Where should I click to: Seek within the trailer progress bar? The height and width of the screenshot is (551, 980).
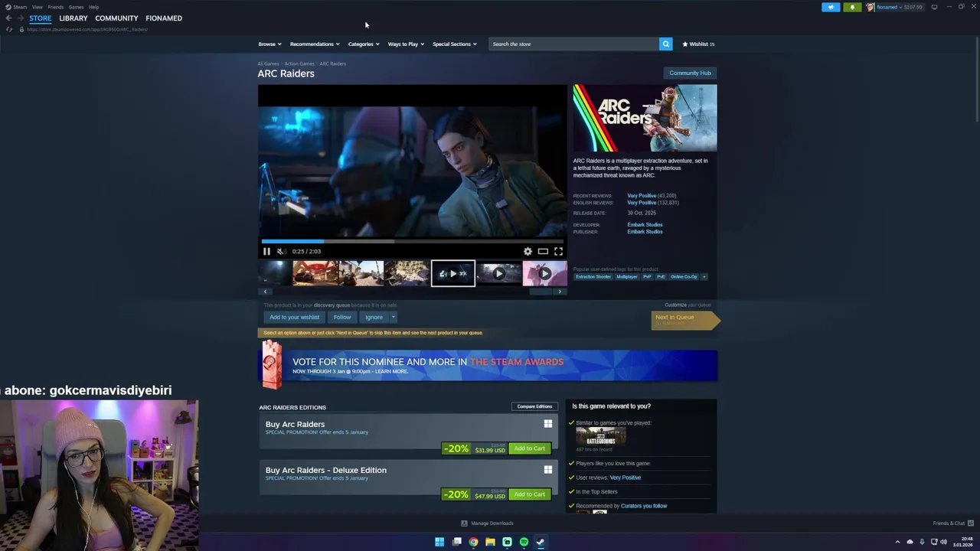[413, 241]
